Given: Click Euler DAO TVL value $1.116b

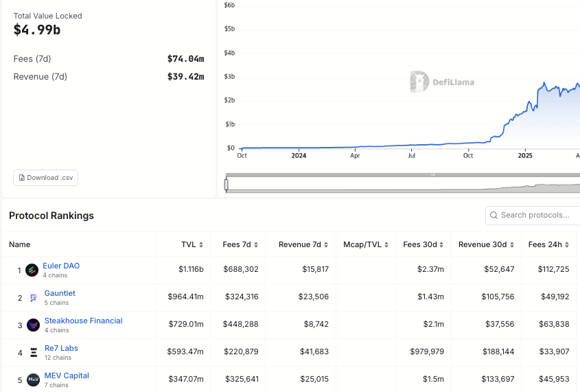Looking at the screenshot, I should [x=191, y=269].
